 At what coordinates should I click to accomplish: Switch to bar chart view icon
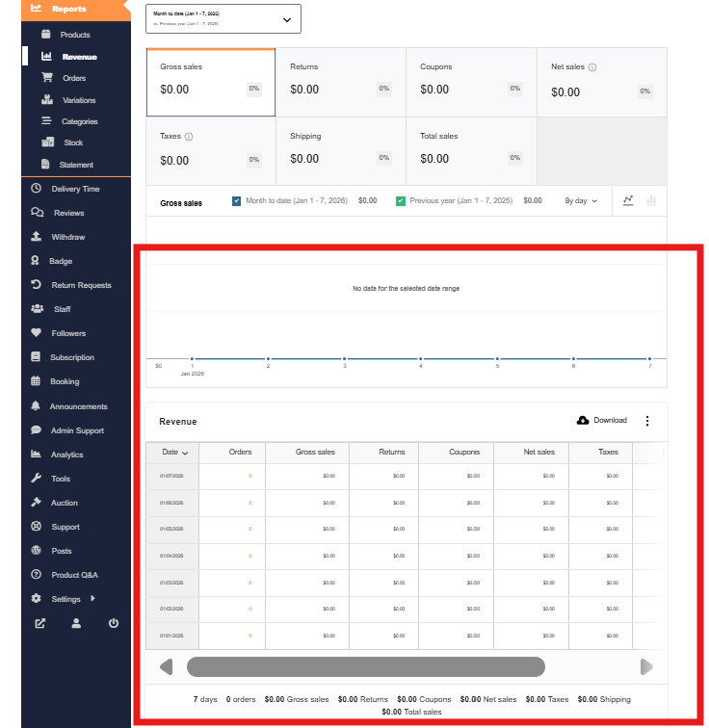click(x=651, y=200)
